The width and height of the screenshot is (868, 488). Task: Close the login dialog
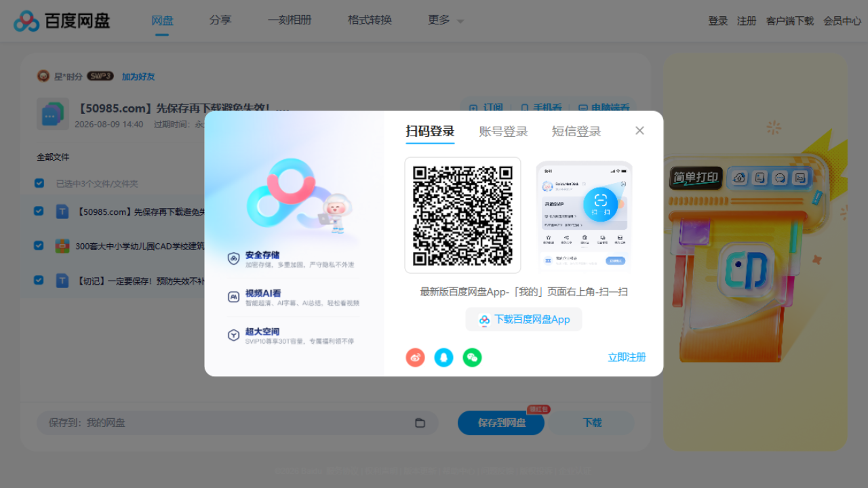coord(639,131)
